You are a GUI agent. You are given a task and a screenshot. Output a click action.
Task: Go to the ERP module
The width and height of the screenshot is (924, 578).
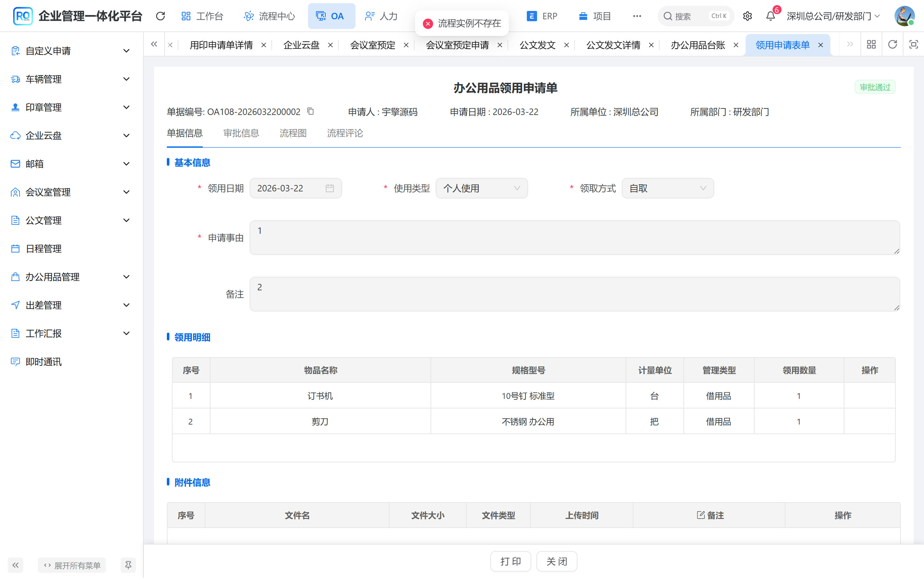[542, 16]
